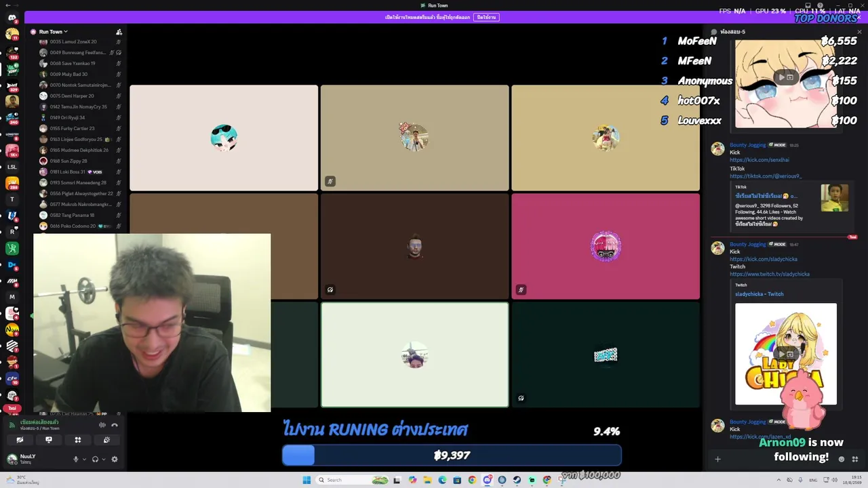Open the twitch.tv/sladychicka link
The width and height of the screenshot is (868, 488).
770,274
